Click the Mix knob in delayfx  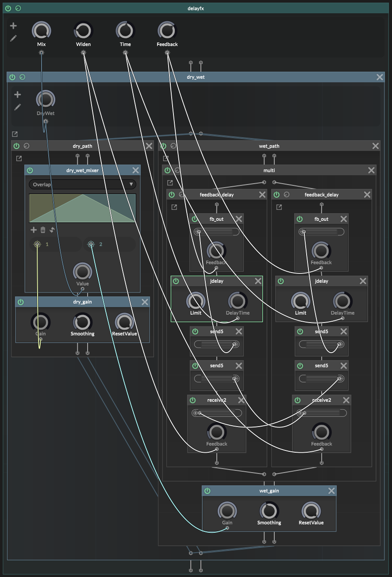click(x=41, y=31)
